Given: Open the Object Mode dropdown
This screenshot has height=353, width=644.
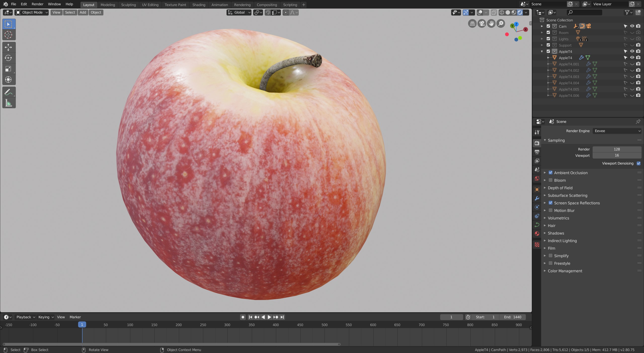Looking at the screenshot, I should tap(32, 12).
